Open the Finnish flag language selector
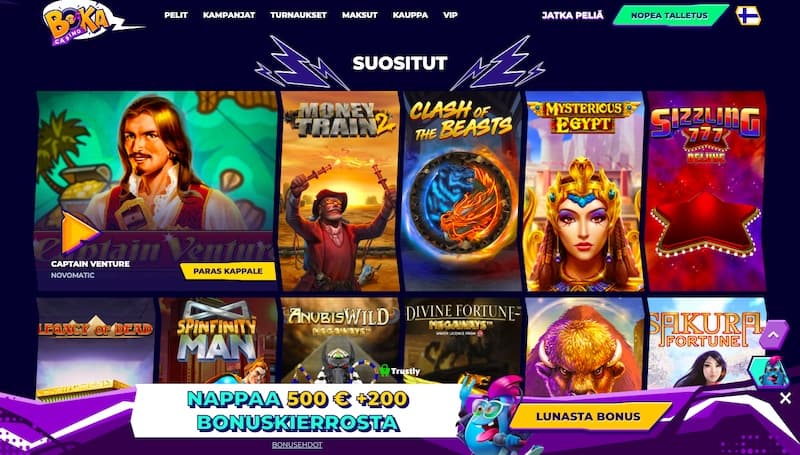The height and width of the screenshot is (455, 800). (x=748, y=16)
